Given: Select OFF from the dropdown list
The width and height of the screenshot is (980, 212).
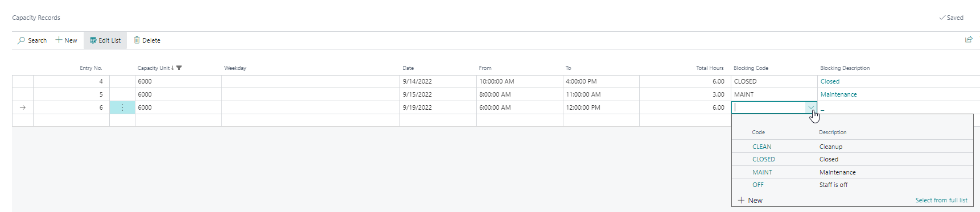Looking at the screenshot, I should tap(758, 185).
